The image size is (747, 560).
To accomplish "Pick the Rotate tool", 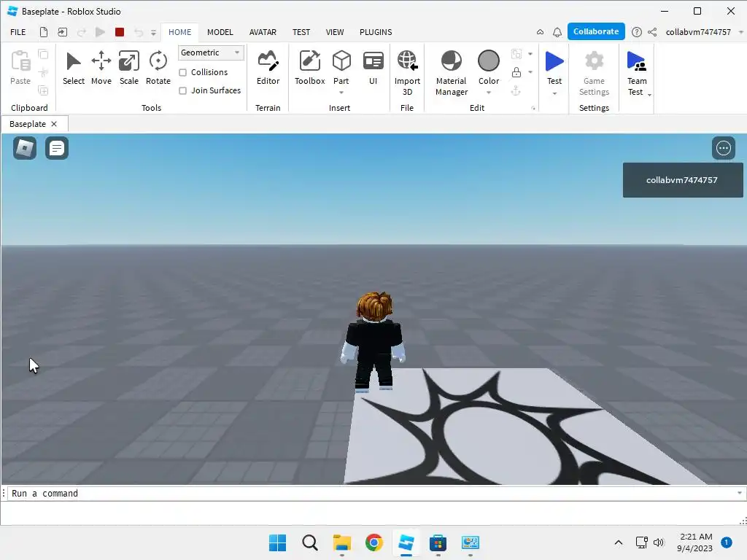I will pyautogui.click(x=158, y=68).
